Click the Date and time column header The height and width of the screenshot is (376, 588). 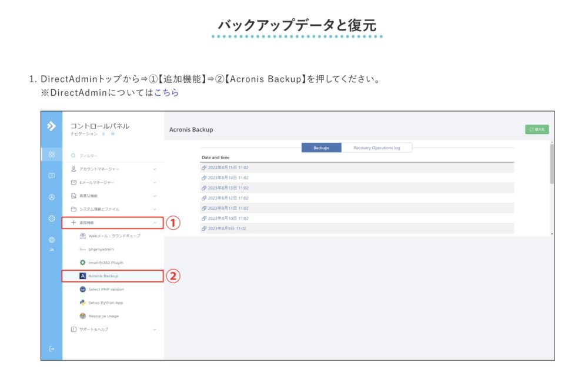(215, 157)
